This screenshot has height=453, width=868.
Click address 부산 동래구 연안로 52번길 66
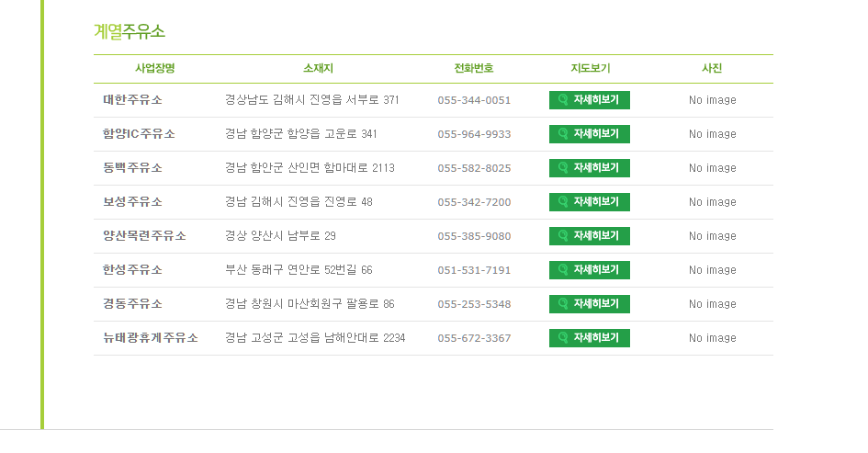click(299, 270)
